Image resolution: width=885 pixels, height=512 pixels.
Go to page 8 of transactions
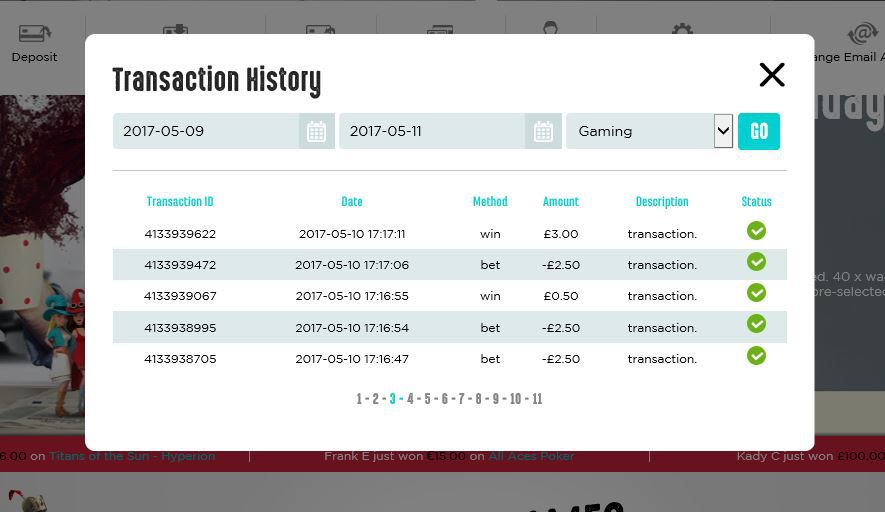click(478, 399)
